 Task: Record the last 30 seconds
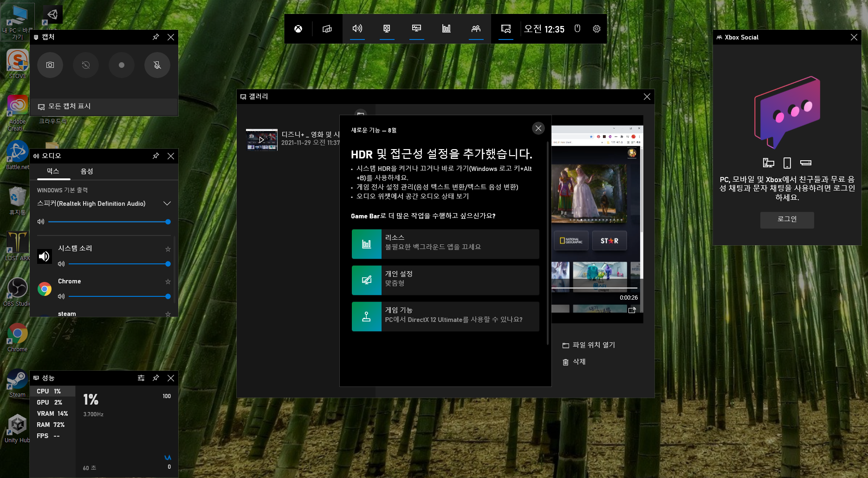tap(86, 65)
